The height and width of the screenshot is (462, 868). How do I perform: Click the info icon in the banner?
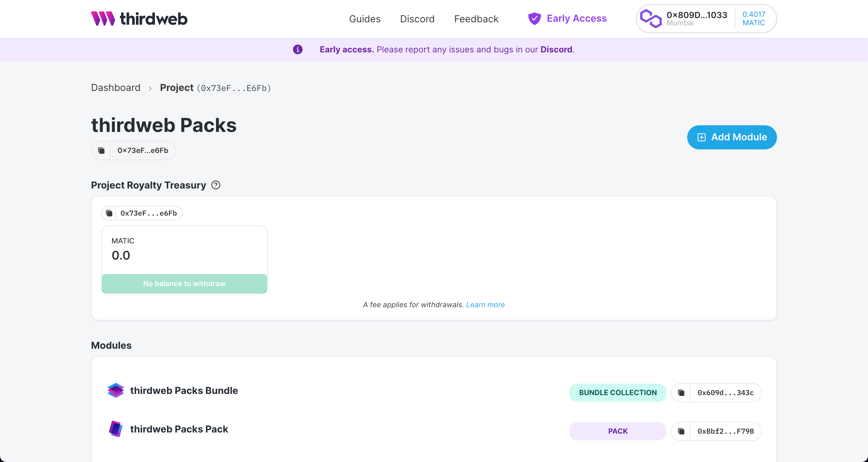297,49
